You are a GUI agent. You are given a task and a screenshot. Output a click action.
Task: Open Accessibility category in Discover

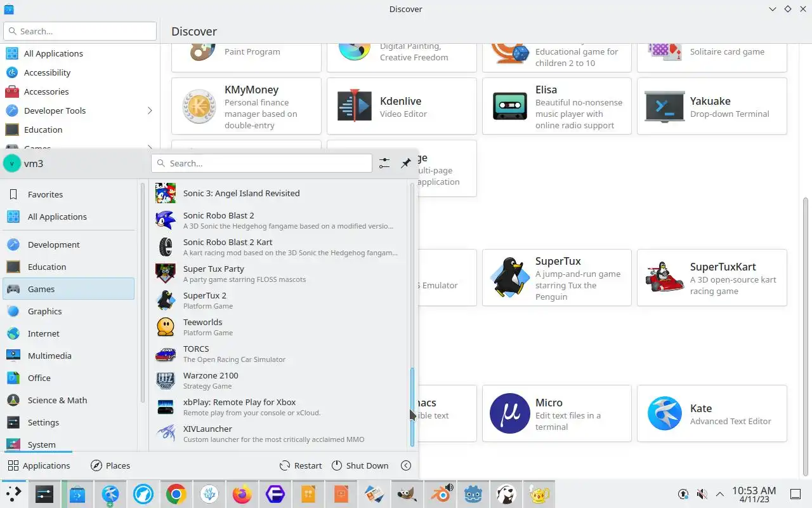pyautogui.click(x=80, y=72)
